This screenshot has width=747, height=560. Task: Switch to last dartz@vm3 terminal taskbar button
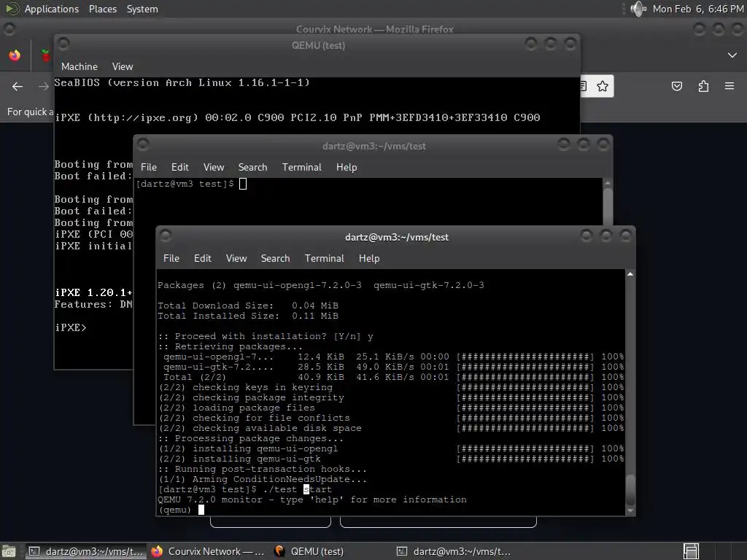tap(454, 551)
